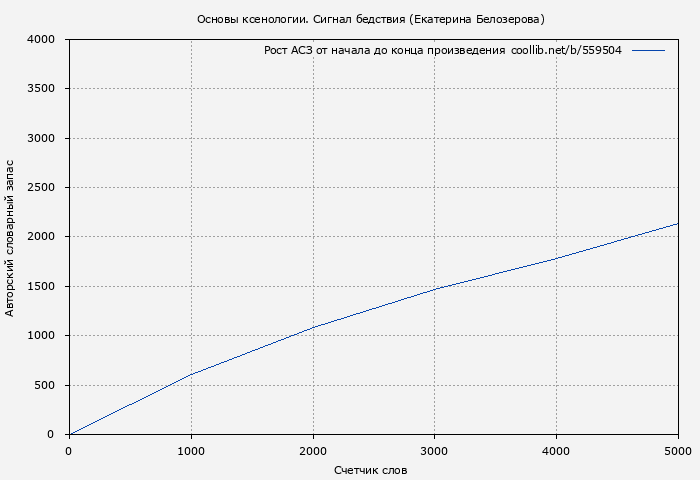Click the 2000 tick label on the x-axis
The image size is (700, 480).
click(313, 451)
